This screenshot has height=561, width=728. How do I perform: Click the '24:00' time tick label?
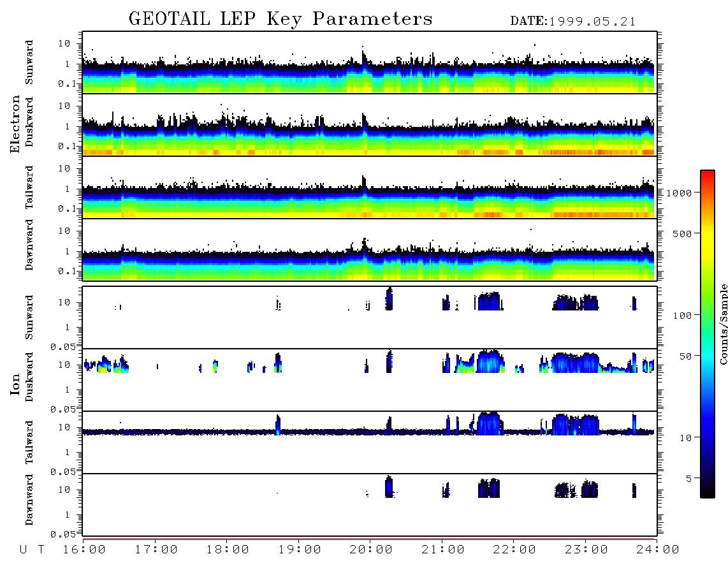[x=658, y=550]
